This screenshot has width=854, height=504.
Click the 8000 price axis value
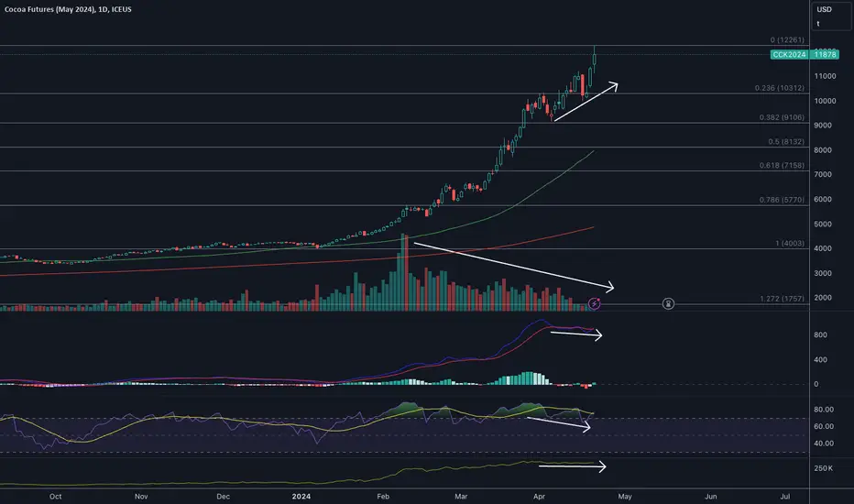coord(823,150)
